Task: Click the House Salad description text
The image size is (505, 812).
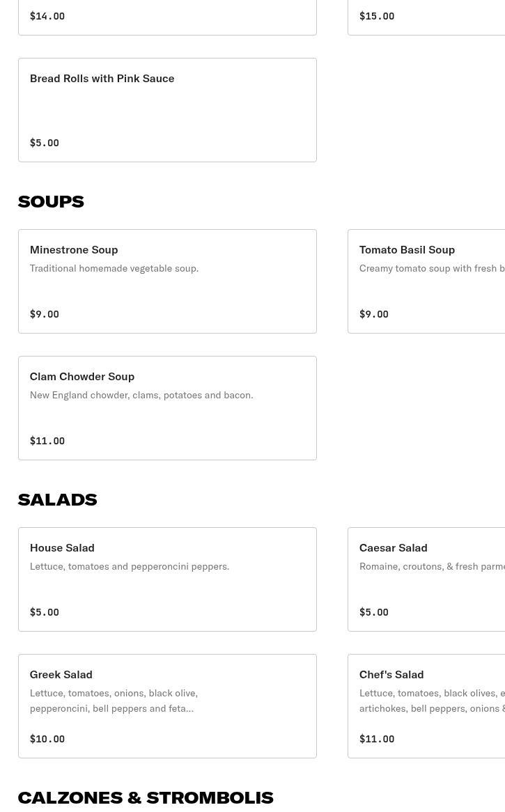Action: pos(130,566)
